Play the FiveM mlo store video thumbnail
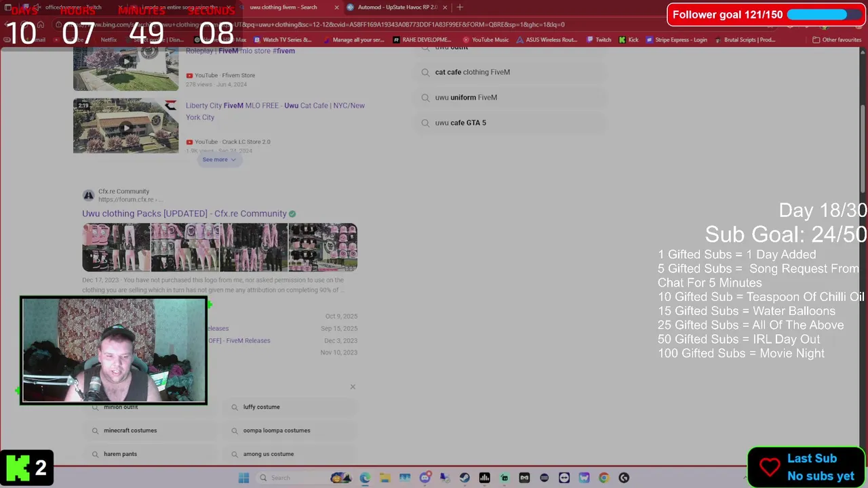This screenshot has height=488, width=868. [x=126, y=68]
